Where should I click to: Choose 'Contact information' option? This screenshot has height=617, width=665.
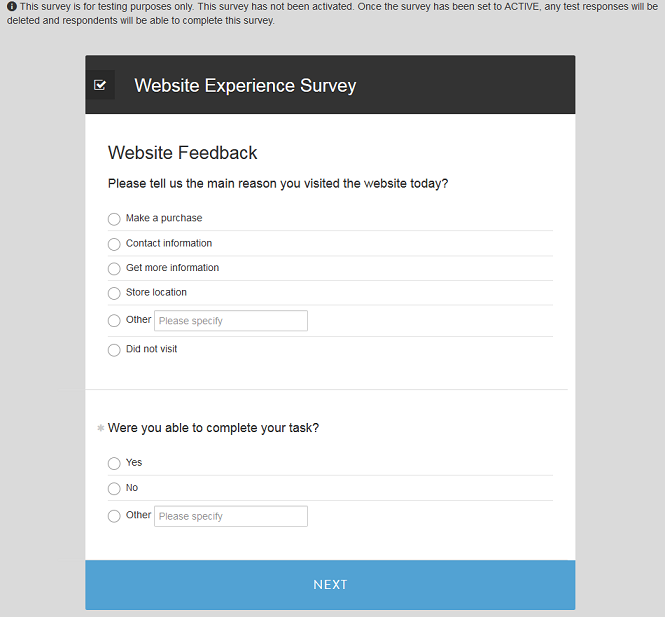114,244
